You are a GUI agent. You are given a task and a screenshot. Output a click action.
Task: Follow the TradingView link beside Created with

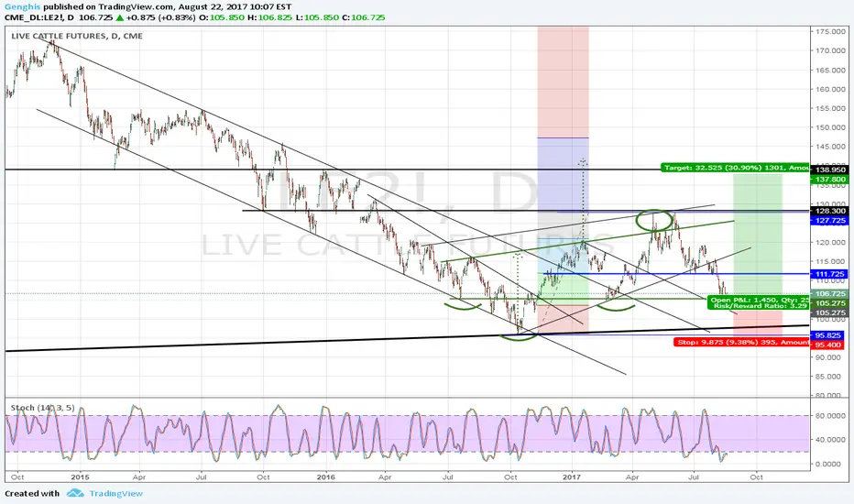[x=116, y=494]
